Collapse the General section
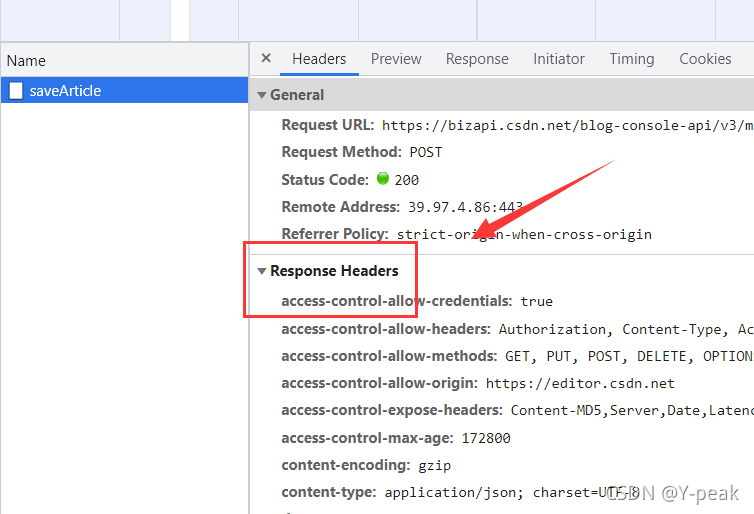This screenshot has width=754, height=514. 262,95
